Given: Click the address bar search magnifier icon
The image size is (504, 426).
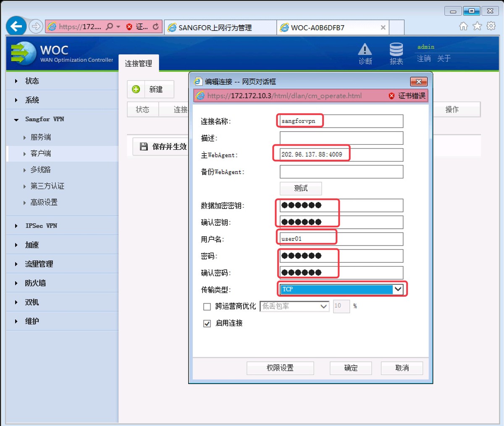Looking at the screenshot, I should tap(109, 26).
